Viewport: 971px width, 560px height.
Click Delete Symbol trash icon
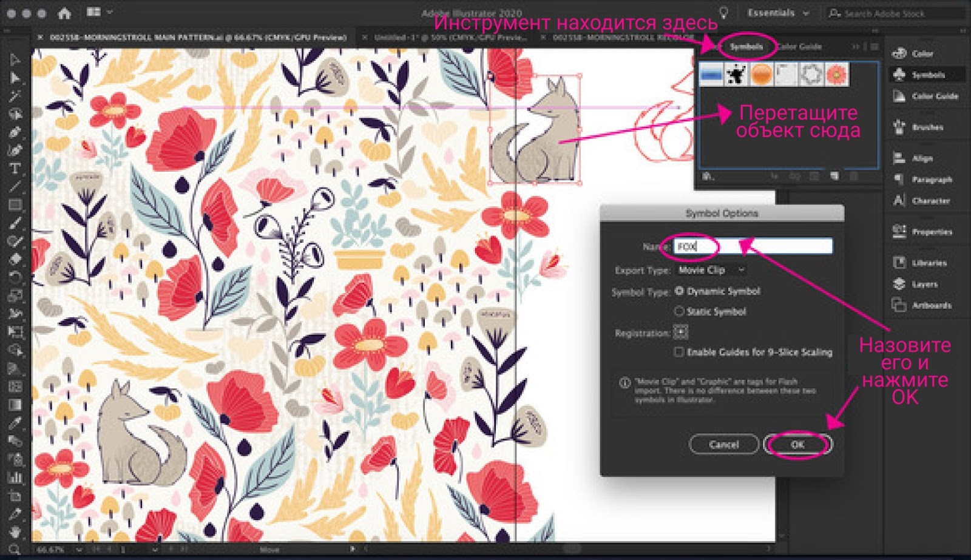pos(854,176)
